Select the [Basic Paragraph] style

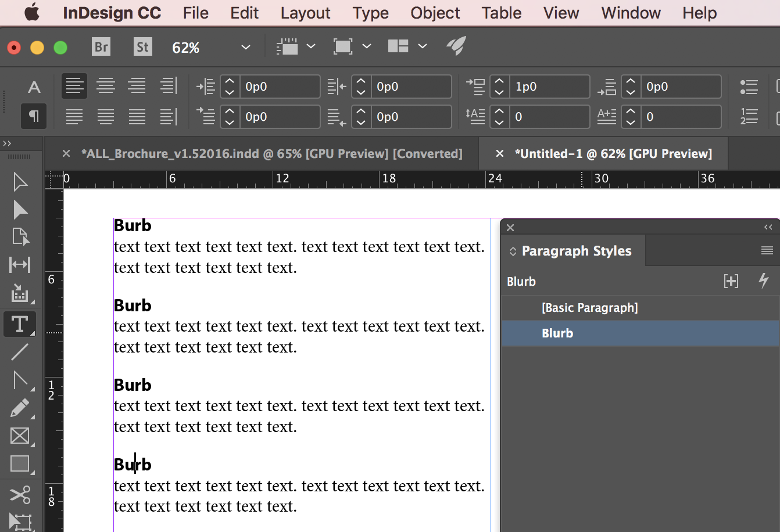point(589,308)
